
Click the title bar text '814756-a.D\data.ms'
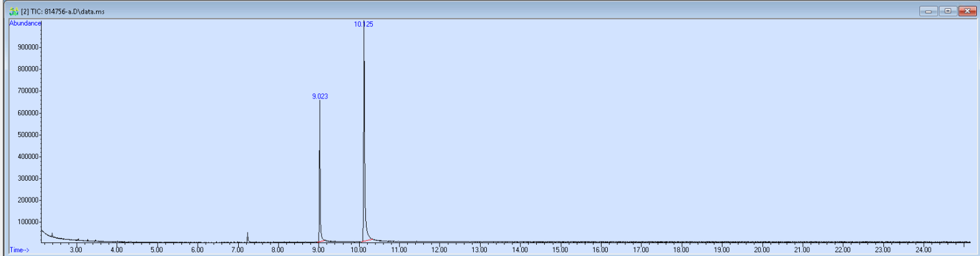pos(74,11)
